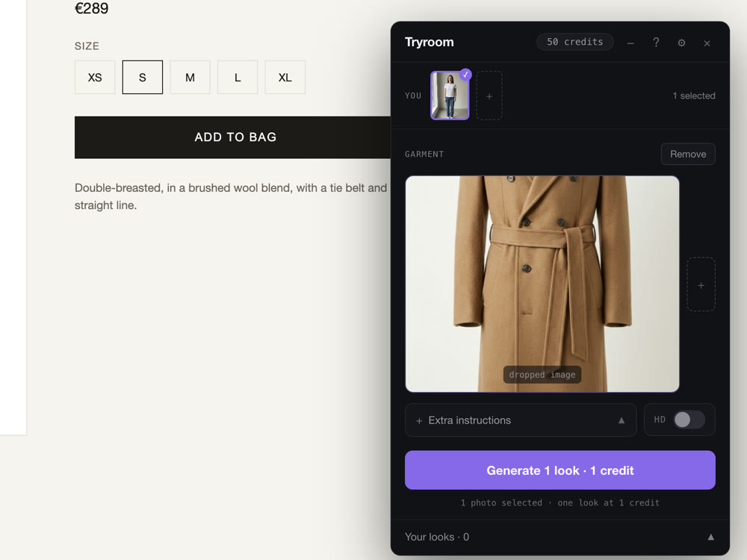Click ADD TO BAG button
Screen dimensions: 747x560
pyautogui.click(x=232, y=137)
